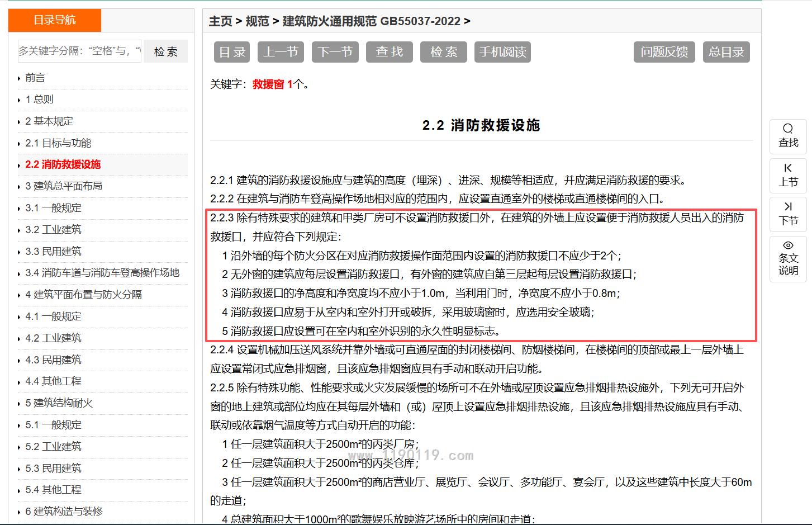The width and height of the screenshot is (812, 525).
Task: Select 3.4 消防车道与消防车登高操作场地 in navigation
Action: point(102,273)
